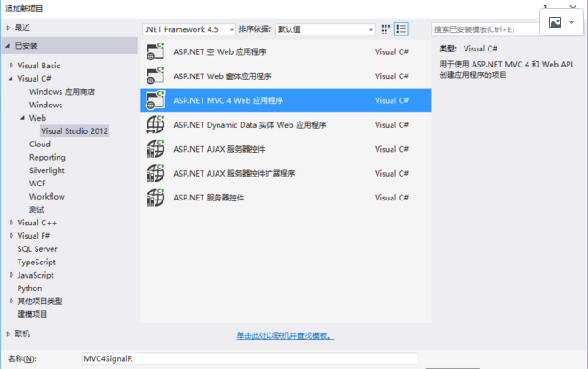The image size is (588, 369).
Task: Collapse the Web node under Visual C#
Action: pos(22,118)
